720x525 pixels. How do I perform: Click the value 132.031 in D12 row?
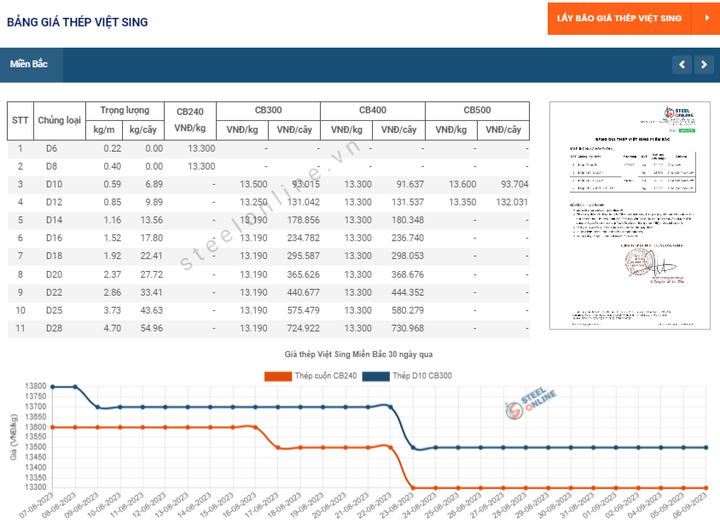512,203
